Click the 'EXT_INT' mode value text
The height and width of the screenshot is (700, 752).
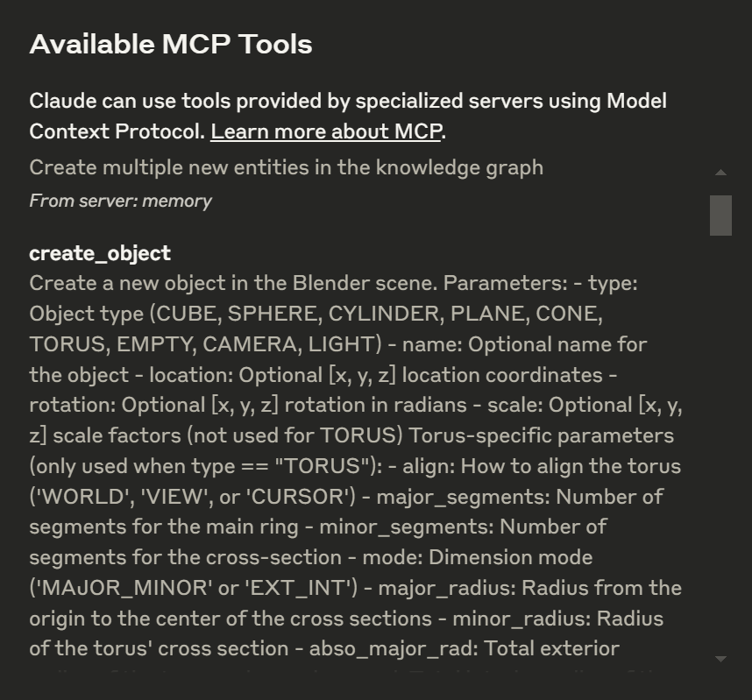click(299, 588)
